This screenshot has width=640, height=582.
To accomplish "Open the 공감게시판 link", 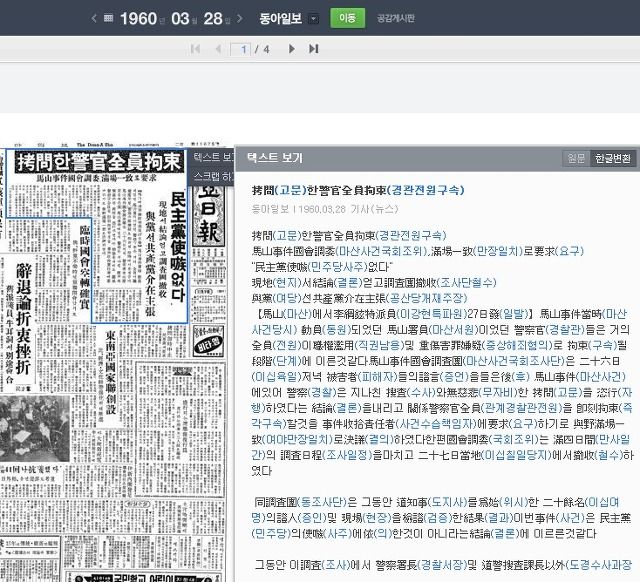I will pos(396,18).
